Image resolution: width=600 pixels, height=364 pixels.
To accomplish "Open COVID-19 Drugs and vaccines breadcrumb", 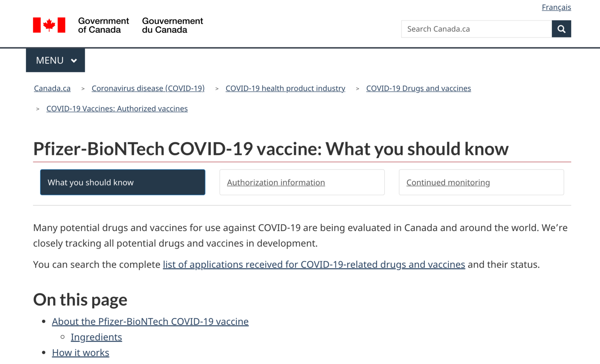I will (x=419, y=88).
